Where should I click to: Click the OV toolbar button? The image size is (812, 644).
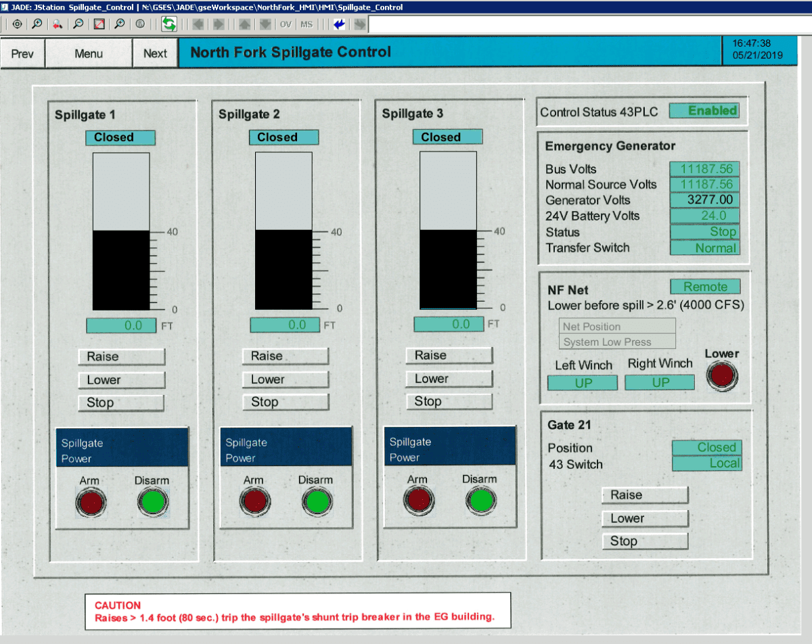click(286, 24)
